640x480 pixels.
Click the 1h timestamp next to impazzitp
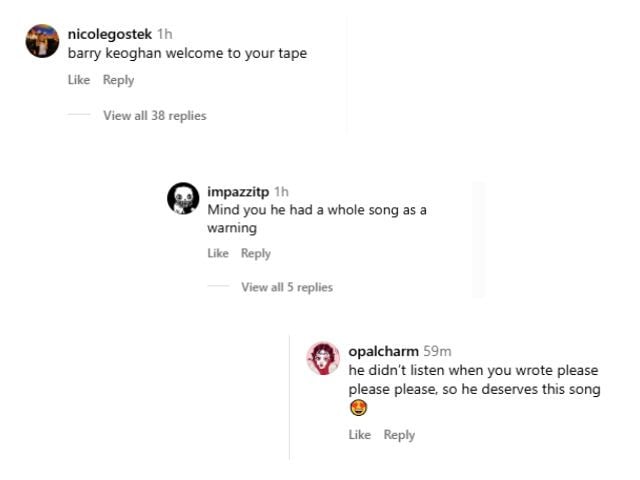pyautogui.click(x=281, y=191)
